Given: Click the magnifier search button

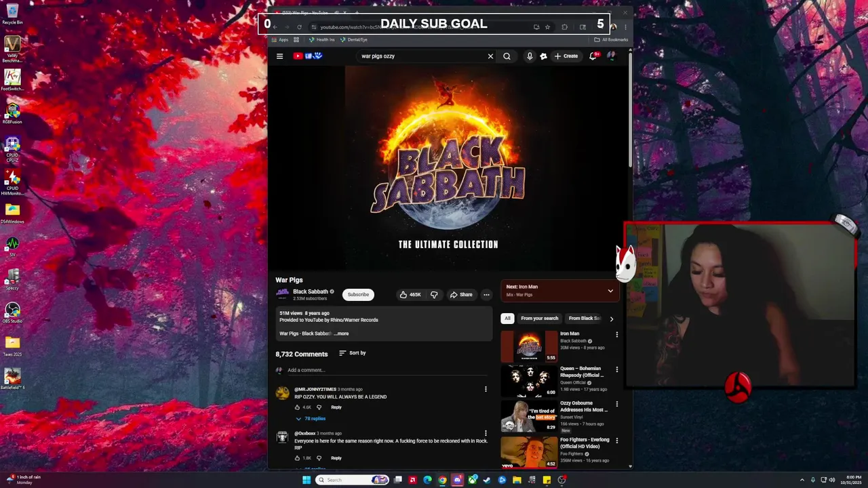Looking at the screenshot, I should pyautogui.click(x=507, y=56).
